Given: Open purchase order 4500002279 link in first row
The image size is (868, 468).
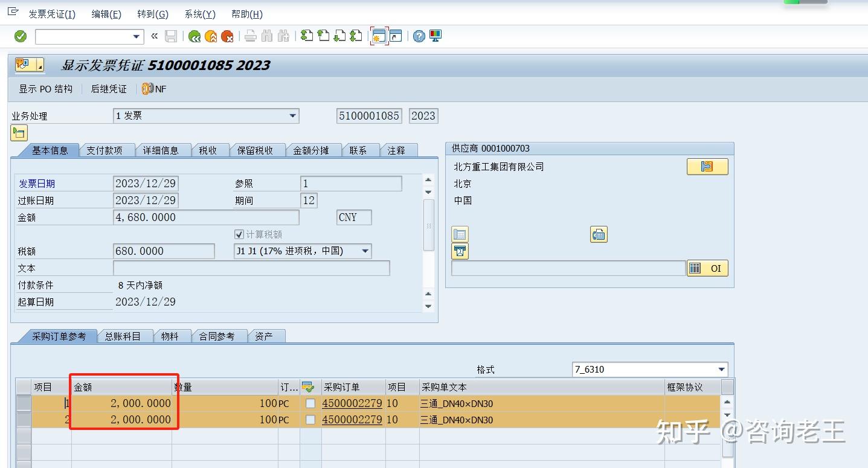Looking at the screenshot, I should tap(352, 403).
